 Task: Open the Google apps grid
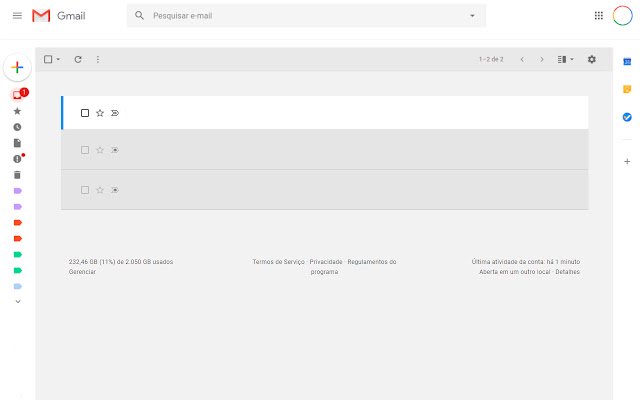pyautogui.click(x=598, y=16)
